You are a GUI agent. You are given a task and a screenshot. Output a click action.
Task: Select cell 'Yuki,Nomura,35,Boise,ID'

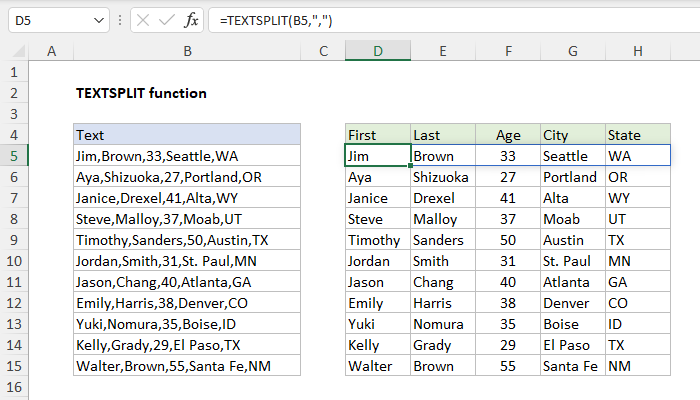[x=187, y=324]
